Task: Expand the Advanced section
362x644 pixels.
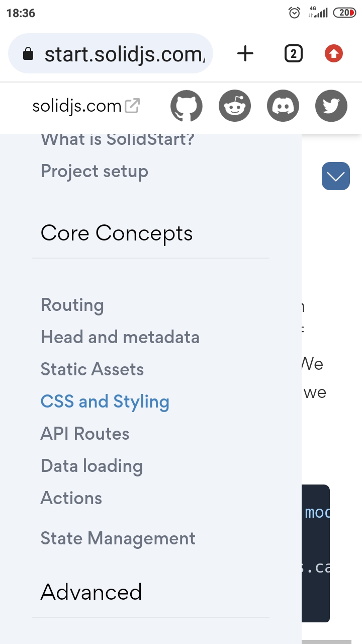Action: point(91,592)
